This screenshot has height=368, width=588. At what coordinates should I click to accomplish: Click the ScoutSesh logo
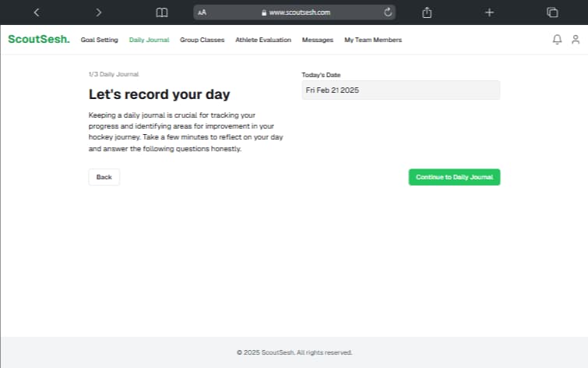[x=38, y=40]
